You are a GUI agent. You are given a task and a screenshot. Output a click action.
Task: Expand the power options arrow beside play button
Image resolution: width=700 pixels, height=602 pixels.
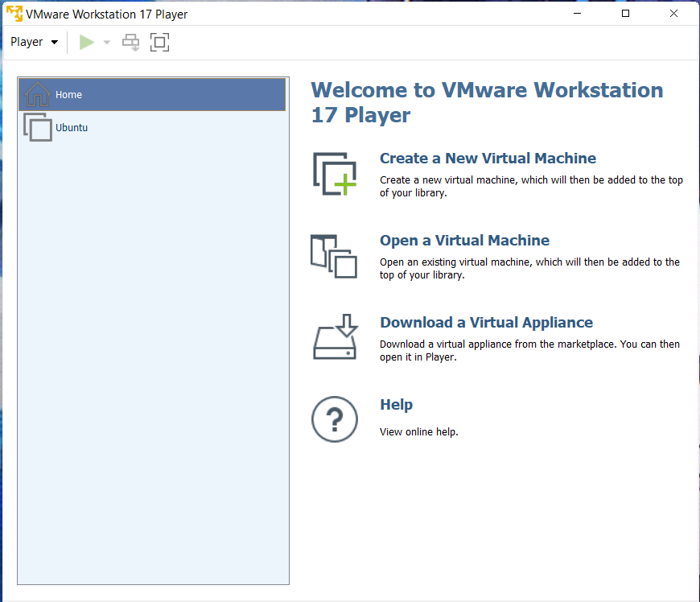click(107, 43)
